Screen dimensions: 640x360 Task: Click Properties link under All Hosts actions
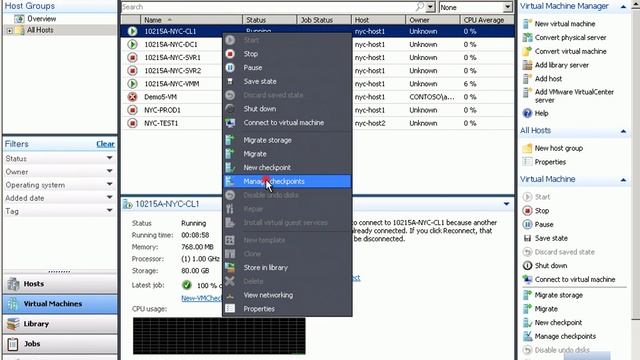[550, 162]
